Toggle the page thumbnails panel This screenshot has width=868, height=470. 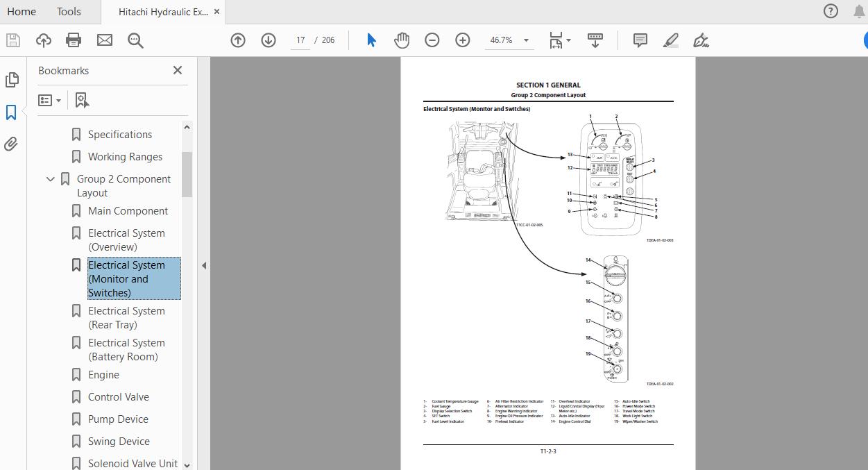point(12,81)
